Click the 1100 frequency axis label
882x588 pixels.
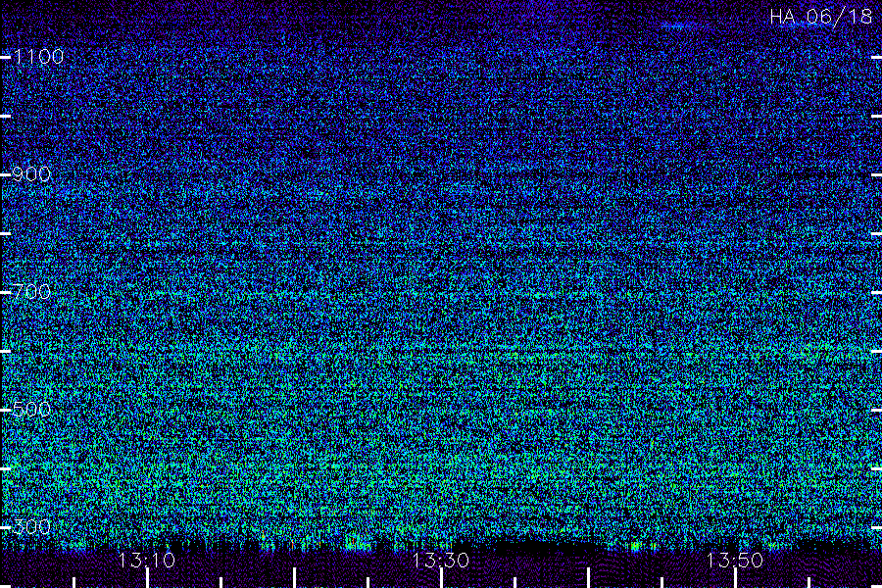(x=38, y=56)
